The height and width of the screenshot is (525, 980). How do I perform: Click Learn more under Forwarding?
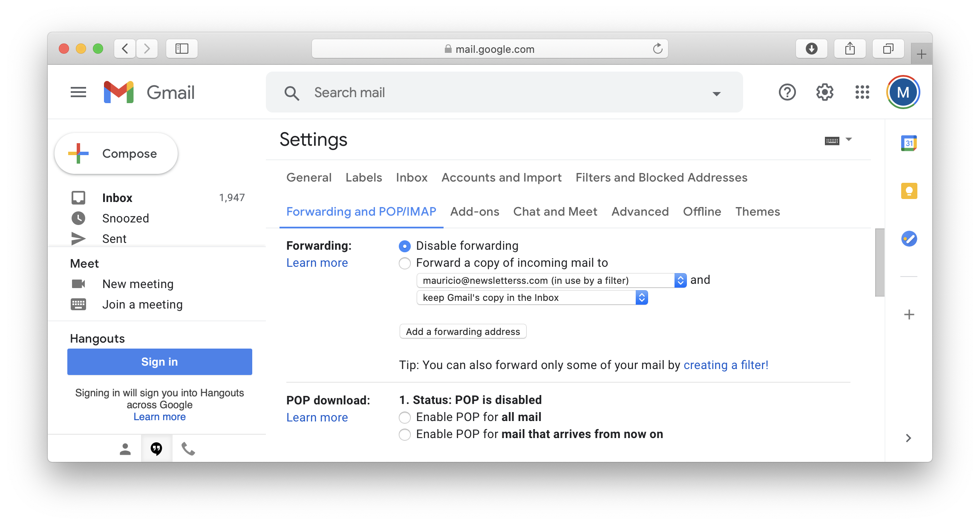317,263
